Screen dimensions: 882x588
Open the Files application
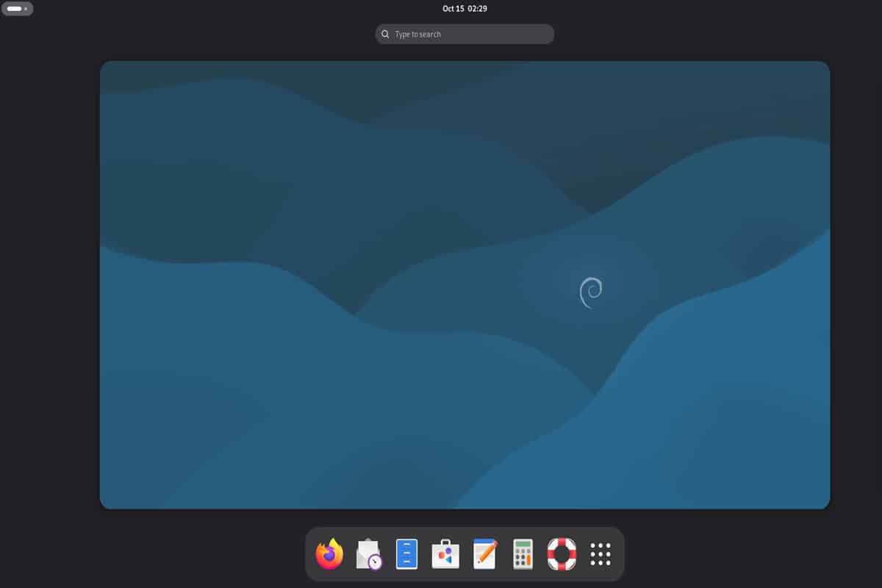tap(406, 553)
